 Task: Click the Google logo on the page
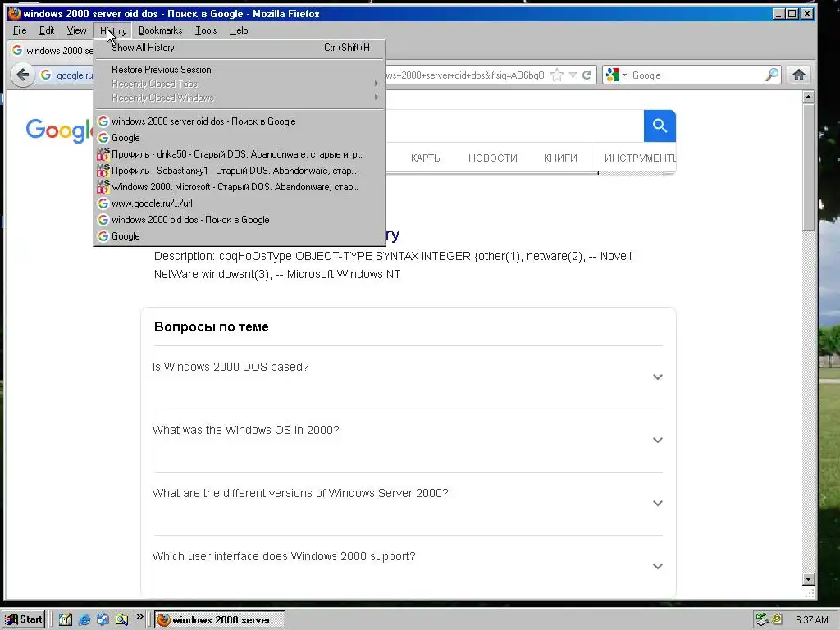(59, 130)
